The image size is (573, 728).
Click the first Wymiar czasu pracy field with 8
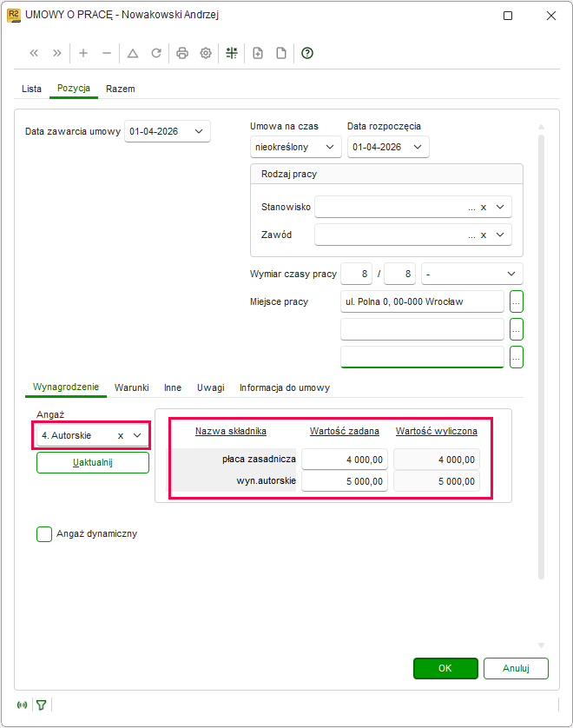pyautogui.click(x=356, y=274)
